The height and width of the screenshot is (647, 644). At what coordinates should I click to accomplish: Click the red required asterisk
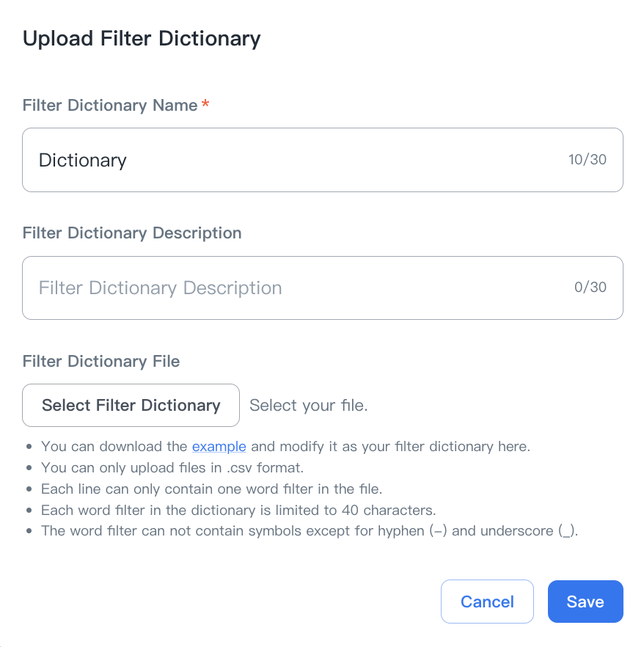coord(205,106)
